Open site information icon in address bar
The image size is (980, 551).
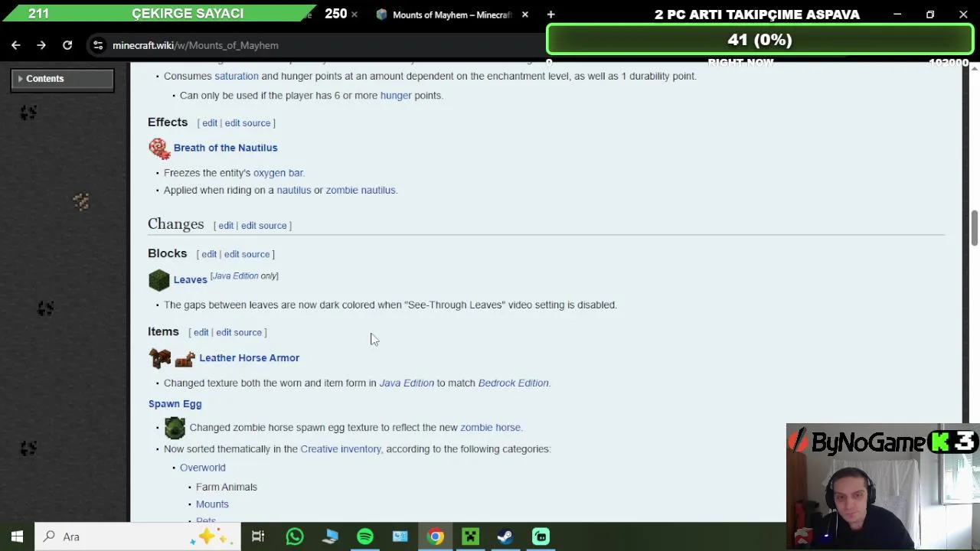[x=98, y=45]
